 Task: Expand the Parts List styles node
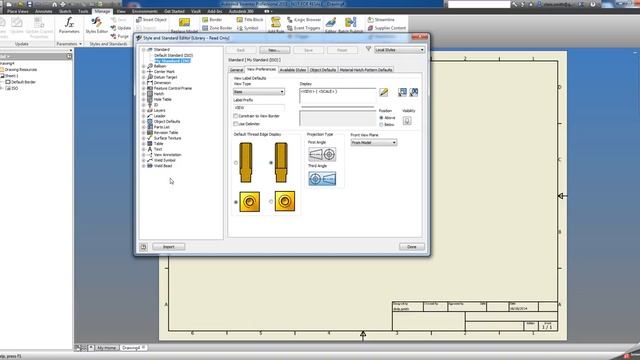[144, 127]
